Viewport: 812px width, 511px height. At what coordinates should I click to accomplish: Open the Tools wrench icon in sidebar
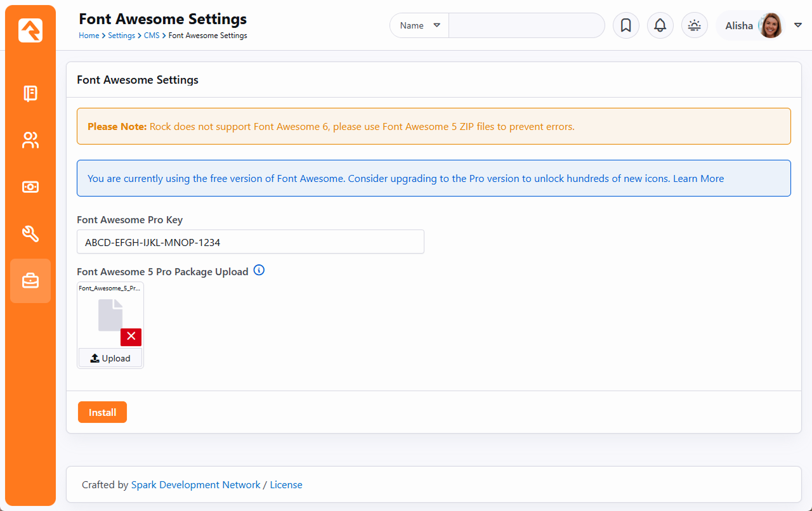point(30,233)
